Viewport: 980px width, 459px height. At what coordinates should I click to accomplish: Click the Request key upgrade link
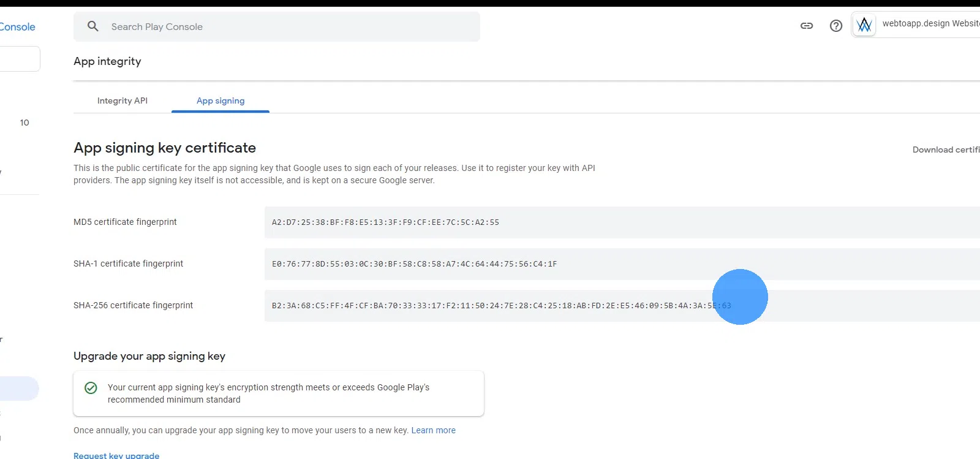(116, 455)
